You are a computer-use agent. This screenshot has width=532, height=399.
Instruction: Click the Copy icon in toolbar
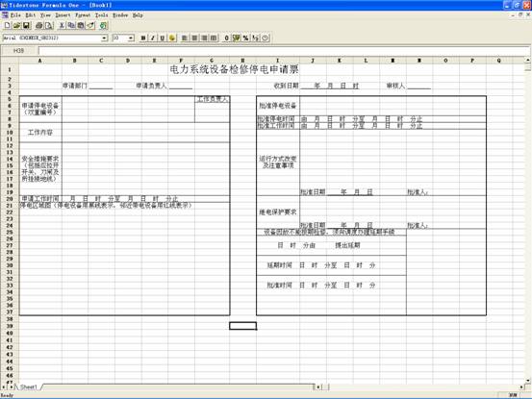[71, 26]
